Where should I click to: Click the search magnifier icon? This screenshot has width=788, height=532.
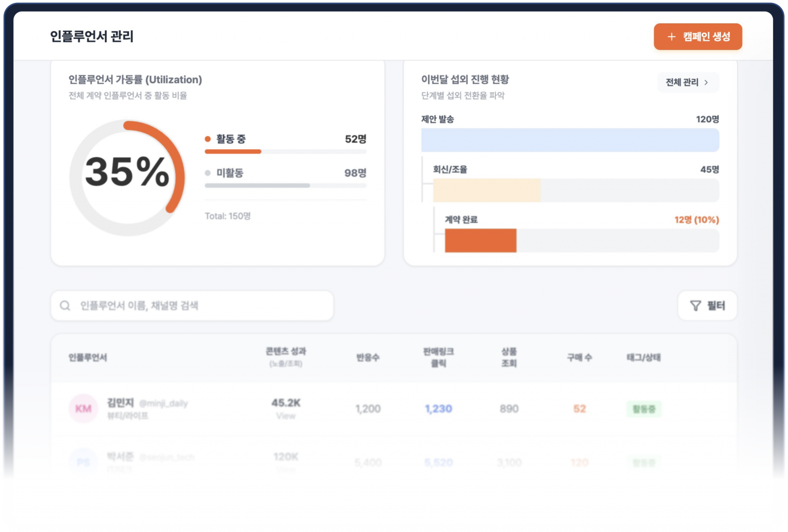pos(65,306)
